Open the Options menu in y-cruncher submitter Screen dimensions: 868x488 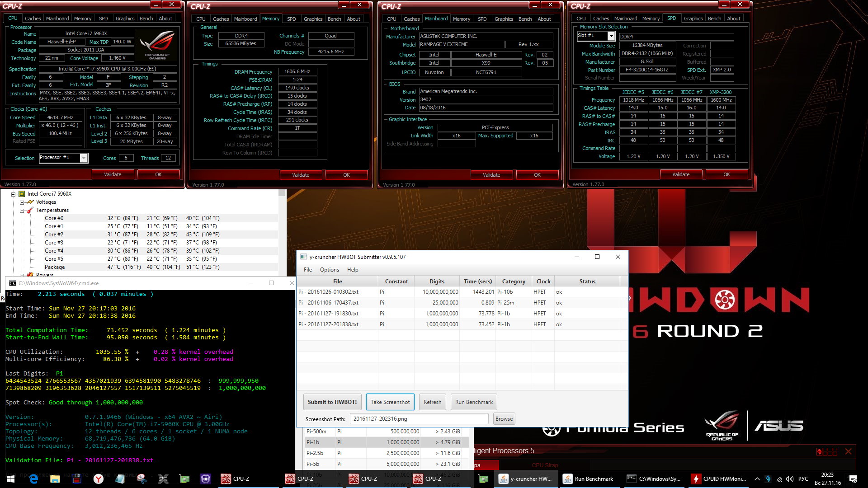tap(330, 270)
